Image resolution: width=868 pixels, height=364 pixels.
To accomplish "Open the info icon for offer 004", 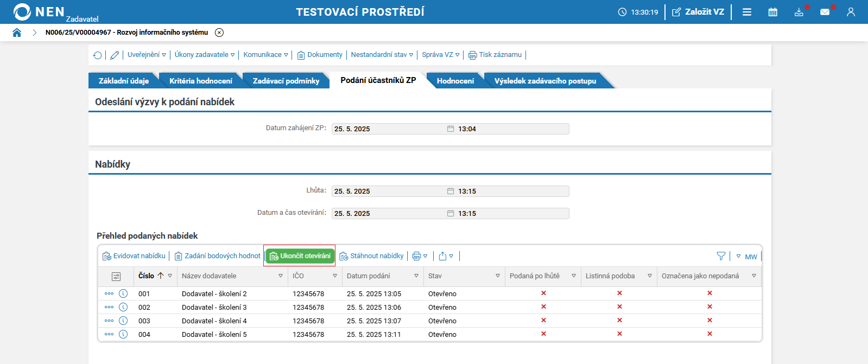I will 123,334.
